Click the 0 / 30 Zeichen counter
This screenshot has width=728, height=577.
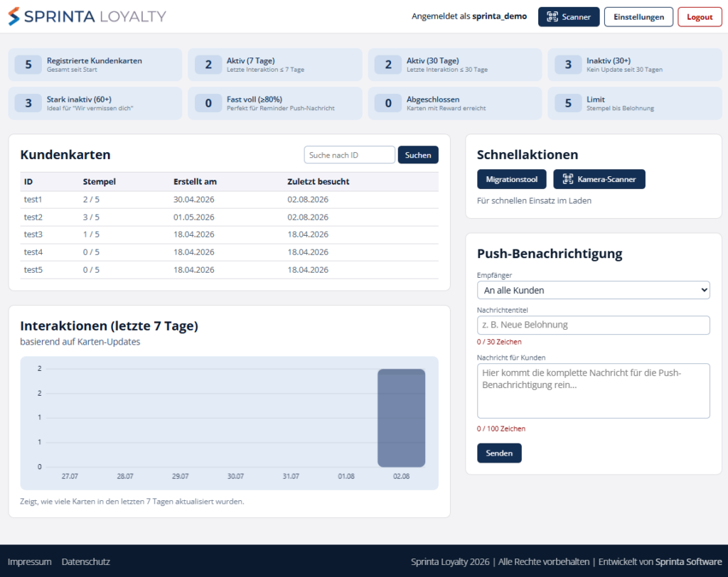click(499, 342)
